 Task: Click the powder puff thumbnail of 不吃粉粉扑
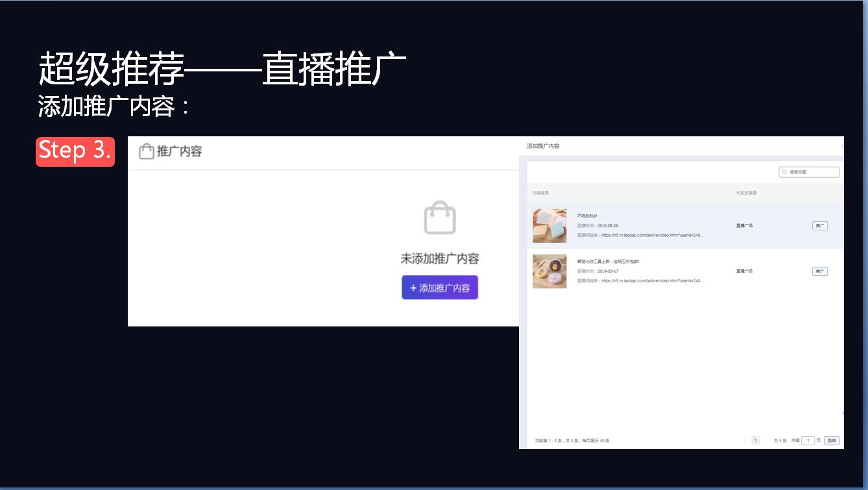(549, 226)
